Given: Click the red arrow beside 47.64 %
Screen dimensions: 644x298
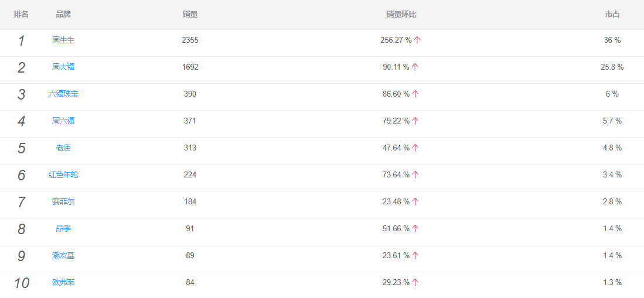Looking at the screenshot, I should coord(415,148).
